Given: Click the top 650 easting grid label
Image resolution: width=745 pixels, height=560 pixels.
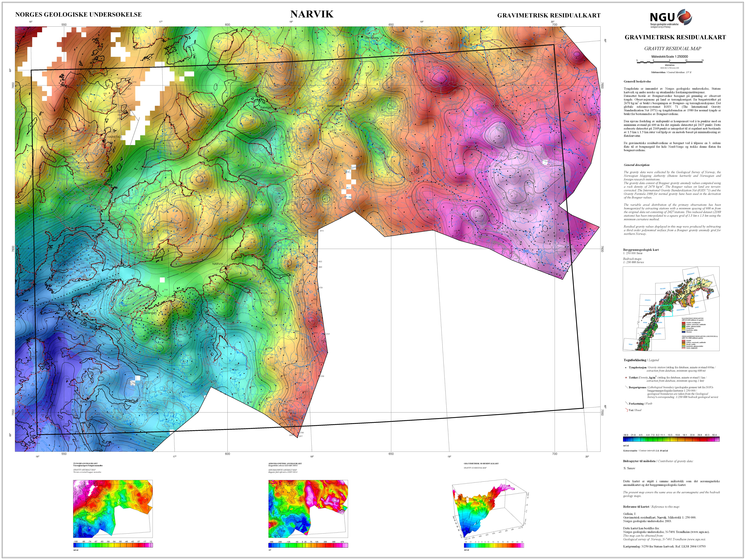Looking at the screenshot, I should (391, 25).
